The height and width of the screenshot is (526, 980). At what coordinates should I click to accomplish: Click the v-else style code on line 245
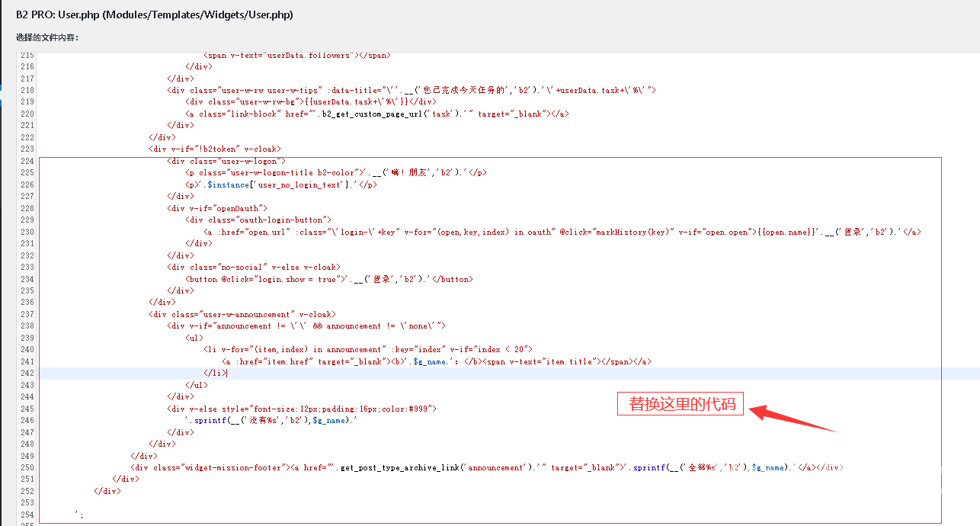[302, 409]
